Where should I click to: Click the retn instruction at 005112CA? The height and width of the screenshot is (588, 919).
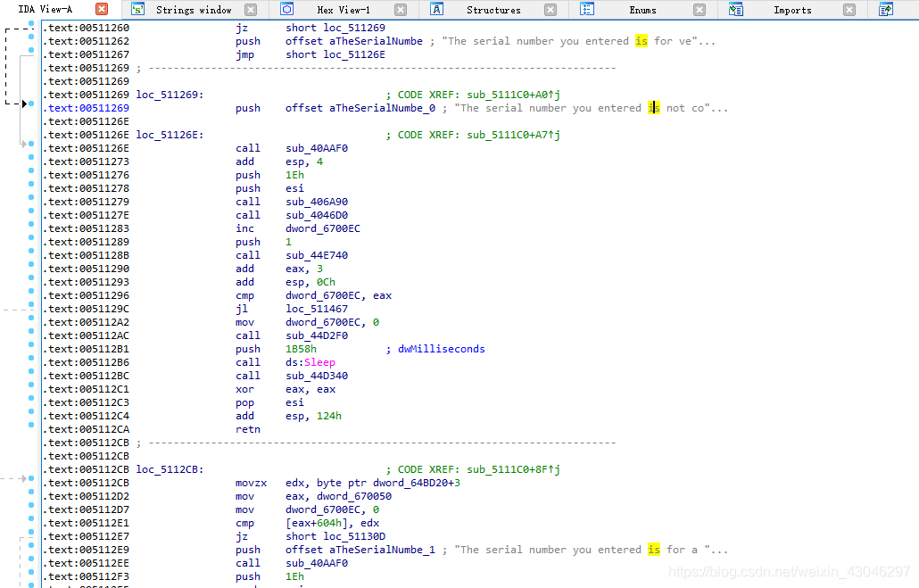click(x=248, y=429)
